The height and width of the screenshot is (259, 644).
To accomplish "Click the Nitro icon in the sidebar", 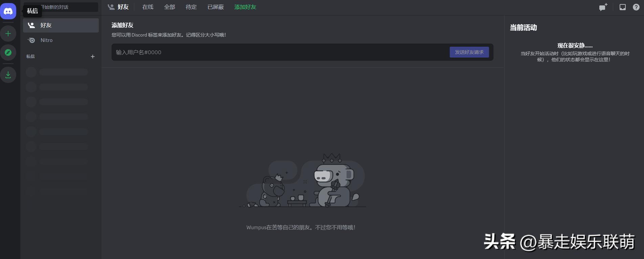I will 31,40.
